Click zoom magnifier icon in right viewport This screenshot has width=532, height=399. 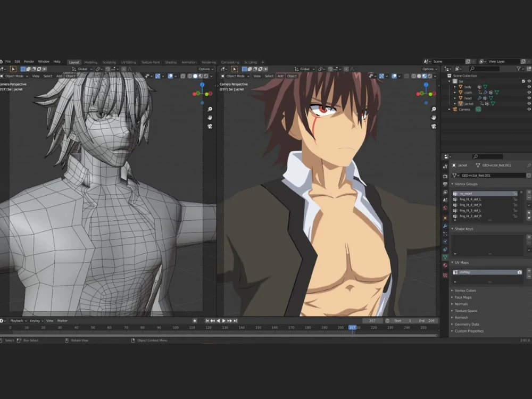[x=434, y=109]
